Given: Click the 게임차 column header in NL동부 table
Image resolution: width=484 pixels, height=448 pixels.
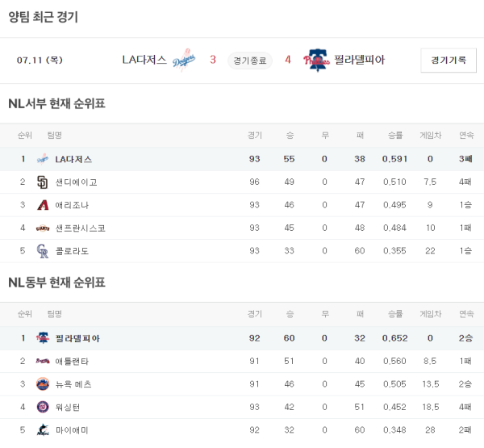Looking at the screenshot, I should [430, 314].
